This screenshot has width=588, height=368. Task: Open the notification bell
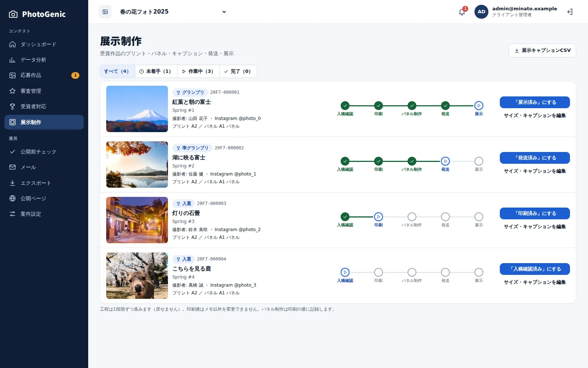(462, 12)
